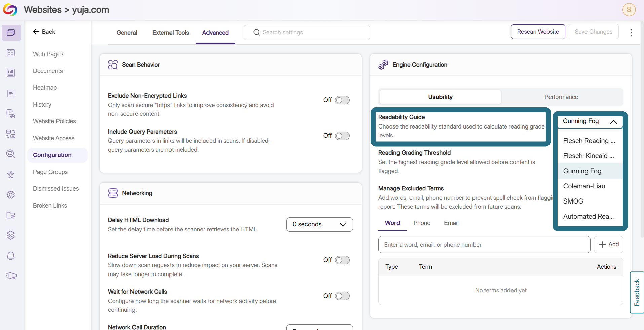Open Configuration in side menu
644x330 pixels.
click(58, 155)
